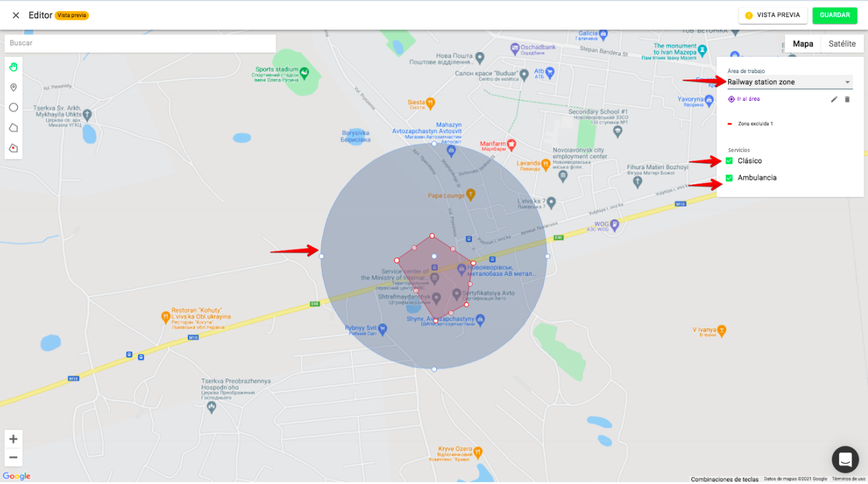Close the Editor with the X icon

pos(16,15)
